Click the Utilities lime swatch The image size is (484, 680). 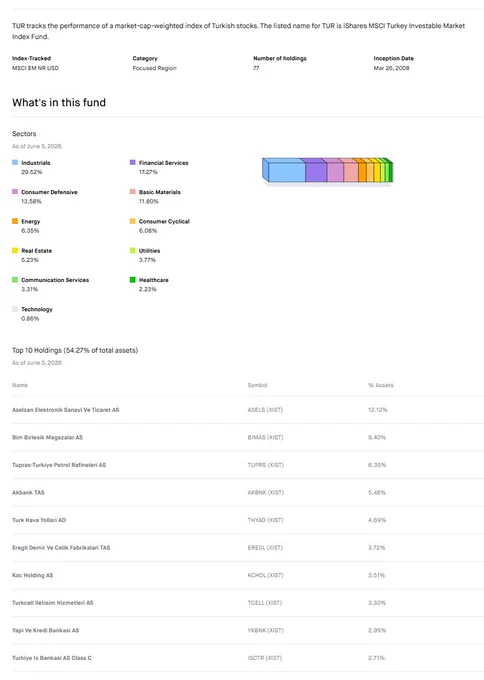133,250
